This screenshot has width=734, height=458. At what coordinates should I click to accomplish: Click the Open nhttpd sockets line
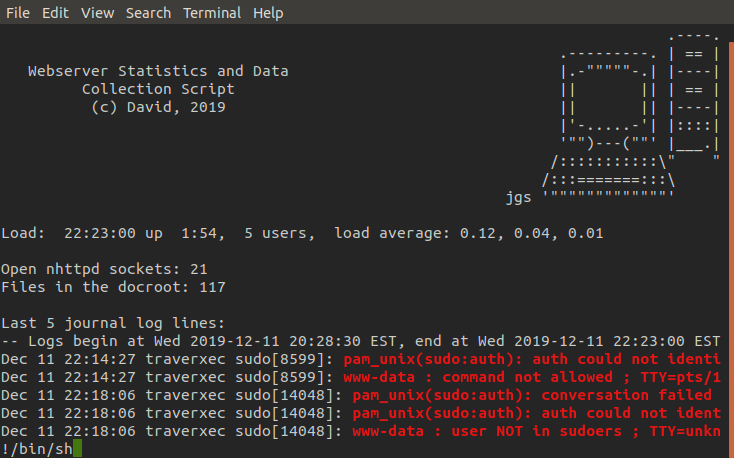click(x=104, y=269)
